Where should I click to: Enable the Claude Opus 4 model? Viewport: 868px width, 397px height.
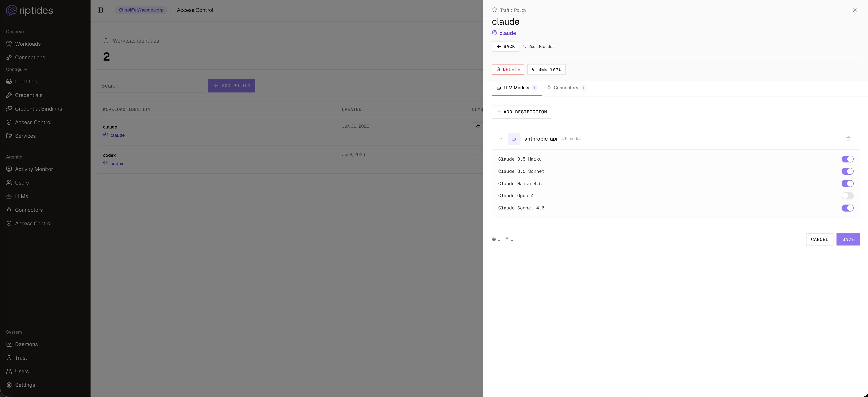847,195
